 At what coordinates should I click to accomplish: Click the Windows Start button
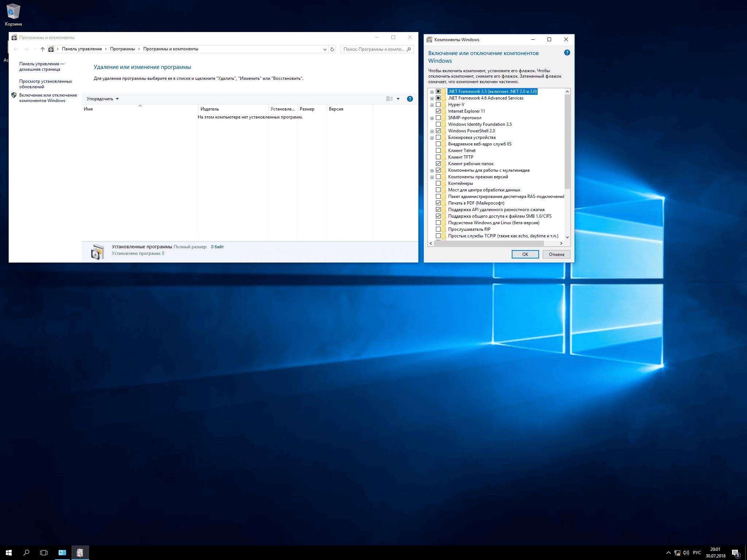tap(9, 553)
